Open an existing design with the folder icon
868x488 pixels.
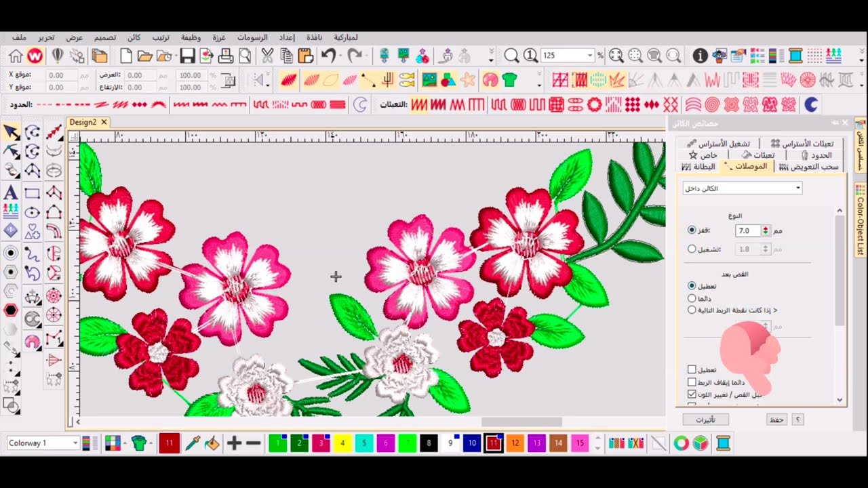(x=144, y=56)
